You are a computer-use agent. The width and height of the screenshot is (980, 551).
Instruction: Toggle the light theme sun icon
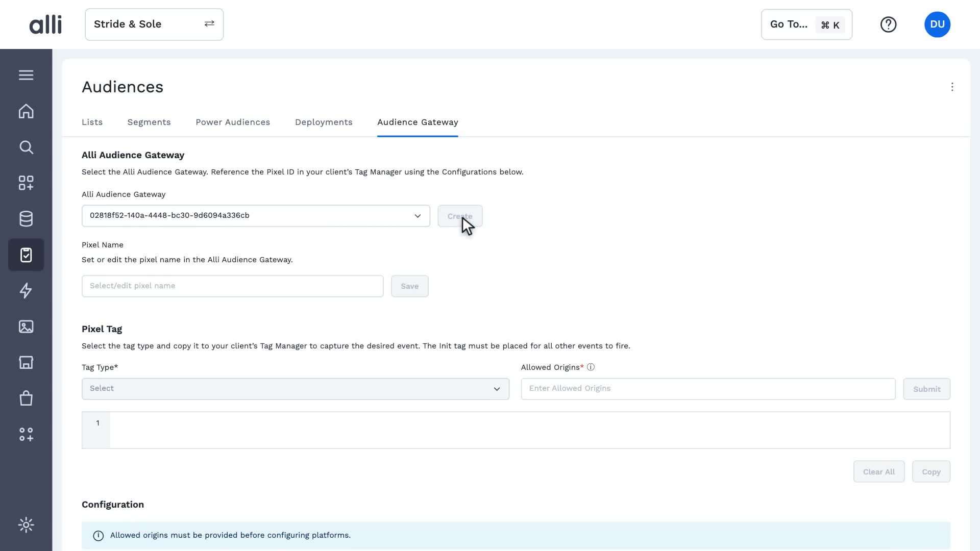tap(26, 525)
